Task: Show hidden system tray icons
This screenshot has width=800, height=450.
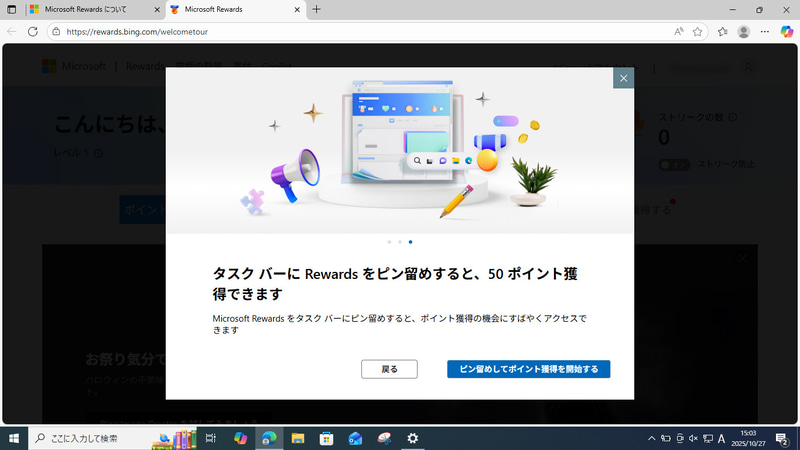Action: (652, 438)
